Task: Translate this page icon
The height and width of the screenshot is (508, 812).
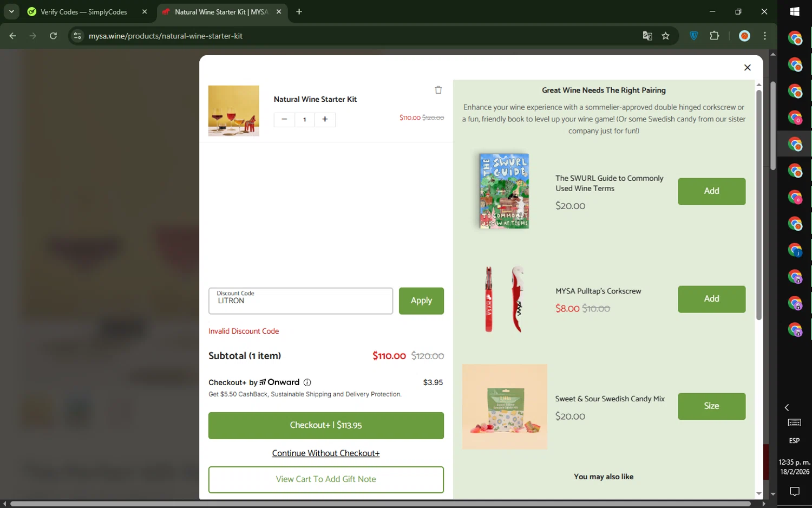Action: [x=647, y=36]
